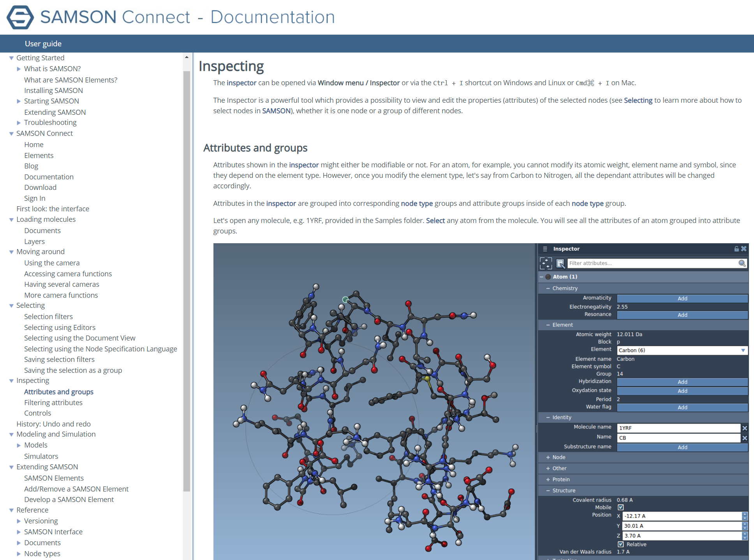Screen dimensions: 754x560
Task: Close the Inspector panel with X
Action: tap(743, 249)
